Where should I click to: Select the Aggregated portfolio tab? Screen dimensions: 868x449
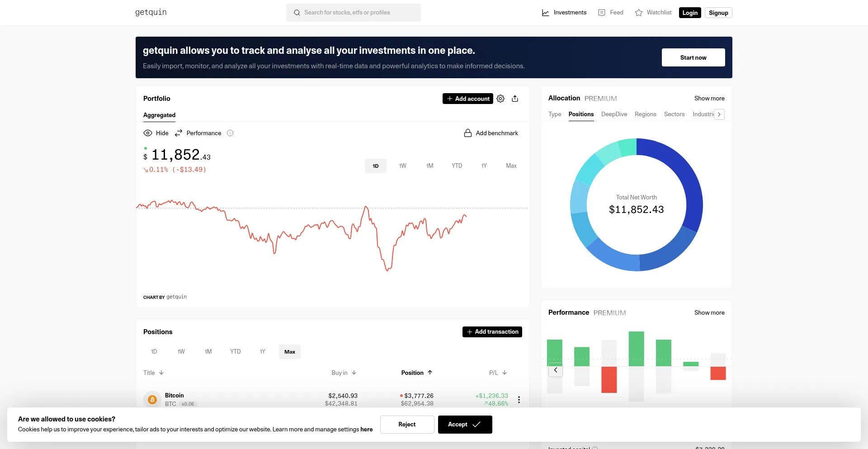pos(159,115)
